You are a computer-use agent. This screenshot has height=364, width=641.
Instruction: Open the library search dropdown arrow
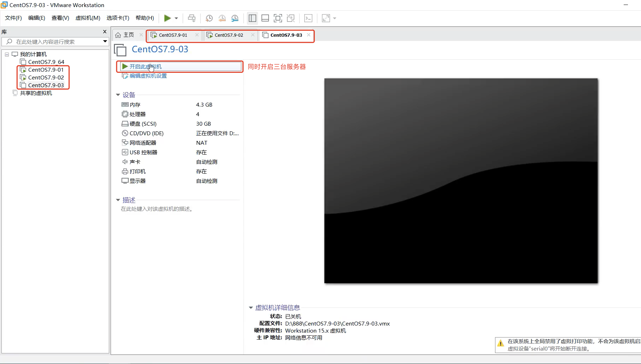pyautogui.click(x=105, y=42)
